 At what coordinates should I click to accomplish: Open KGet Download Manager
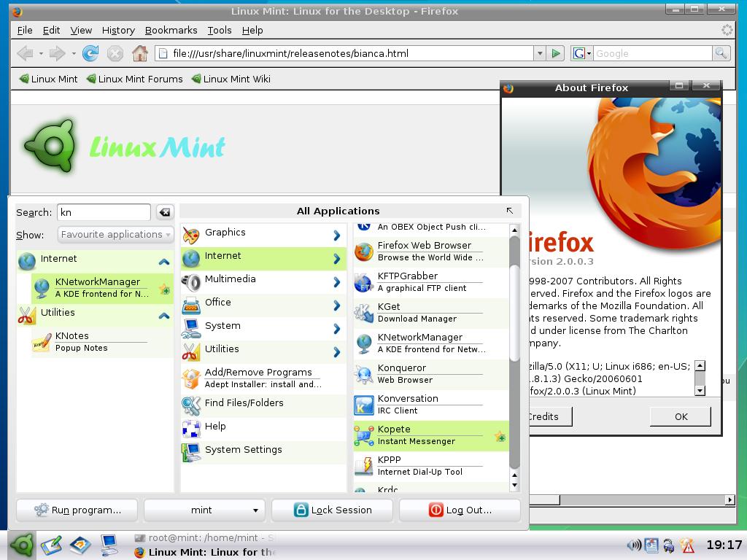click(x=431, y=312)
